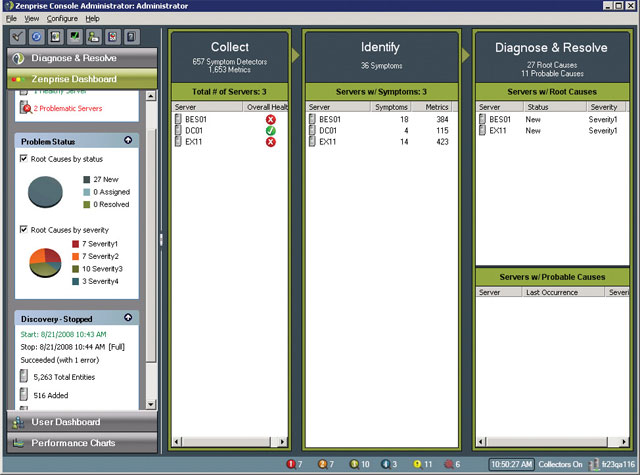Click the Root Causes by status pie chart
640x475 pixels.
tap(45, 192)
